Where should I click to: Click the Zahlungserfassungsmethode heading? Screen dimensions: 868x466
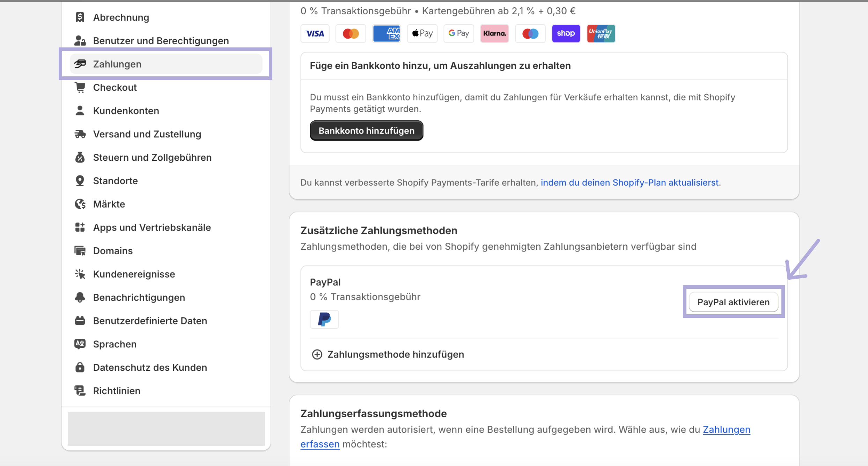point(374,413)
